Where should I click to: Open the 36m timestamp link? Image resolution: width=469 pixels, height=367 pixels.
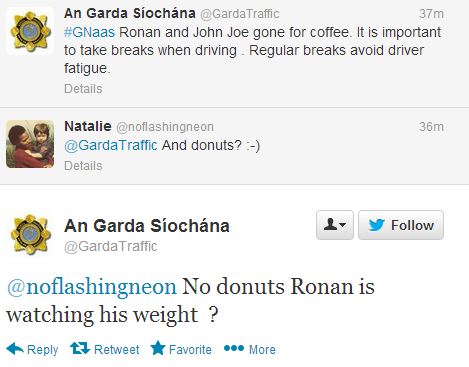pyautogui.click(x=431, y=127)
